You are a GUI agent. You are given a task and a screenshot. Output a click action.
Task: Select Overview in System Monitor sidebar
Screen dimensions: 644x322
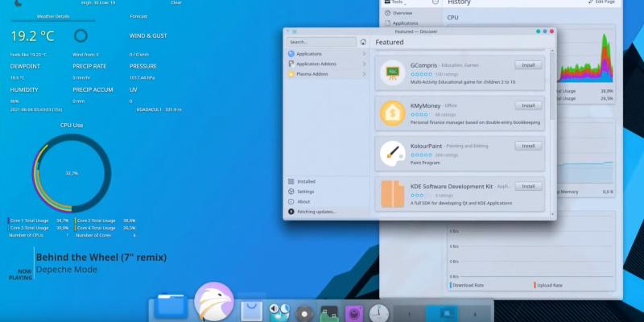(402, 14)
